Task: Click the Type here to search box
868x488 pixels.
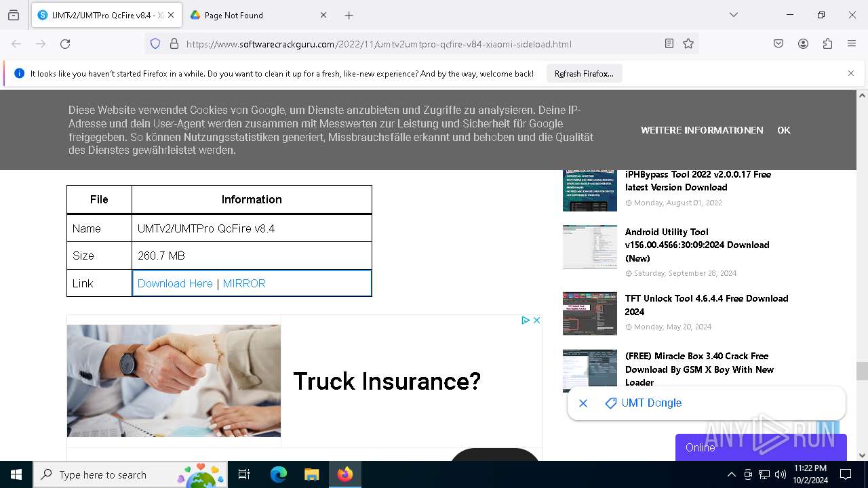Action: (x=130, y=474)
